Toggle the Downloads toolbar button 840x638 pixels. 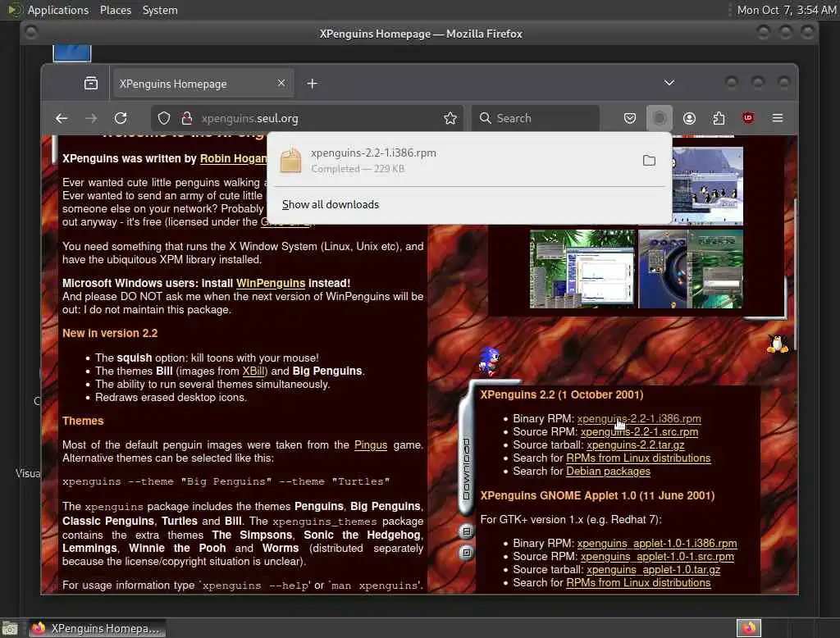click(x=660, y=118)
